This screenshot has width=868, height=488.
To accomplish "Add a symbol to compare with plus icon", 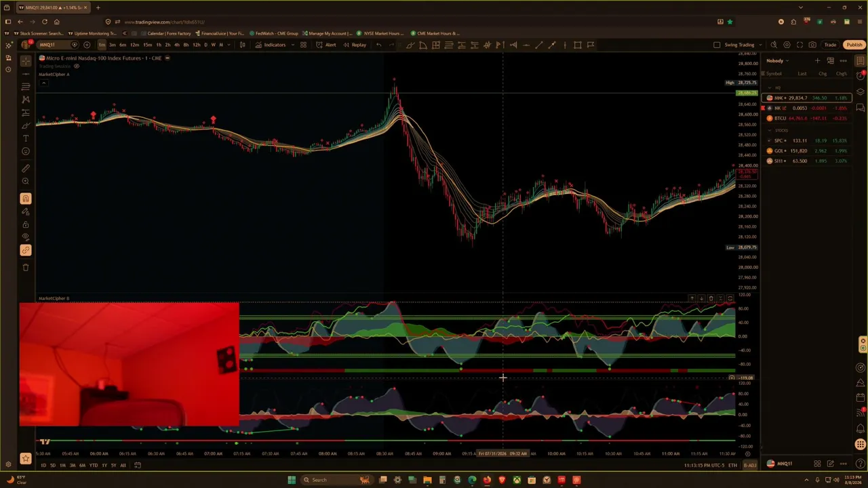I will pos(87,45).
